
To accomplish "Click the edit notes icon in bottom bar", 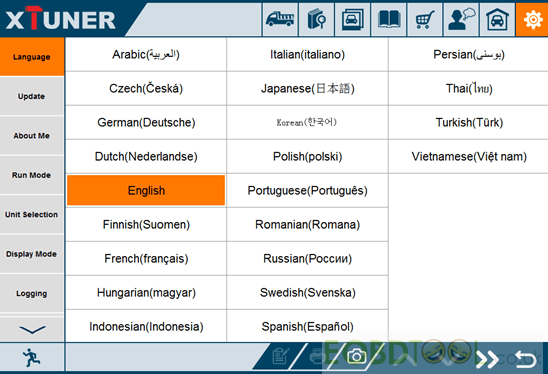I will click(x=281, y=357).
